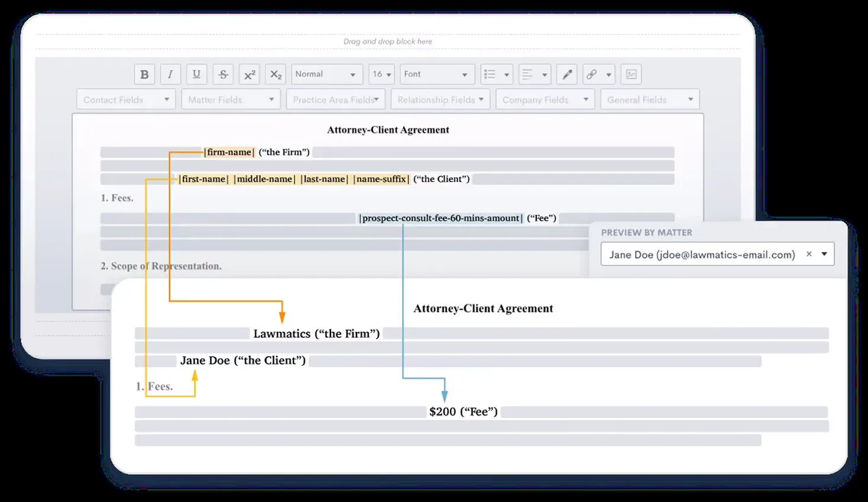Apply strikethrough to text

(x=223, y=74)
